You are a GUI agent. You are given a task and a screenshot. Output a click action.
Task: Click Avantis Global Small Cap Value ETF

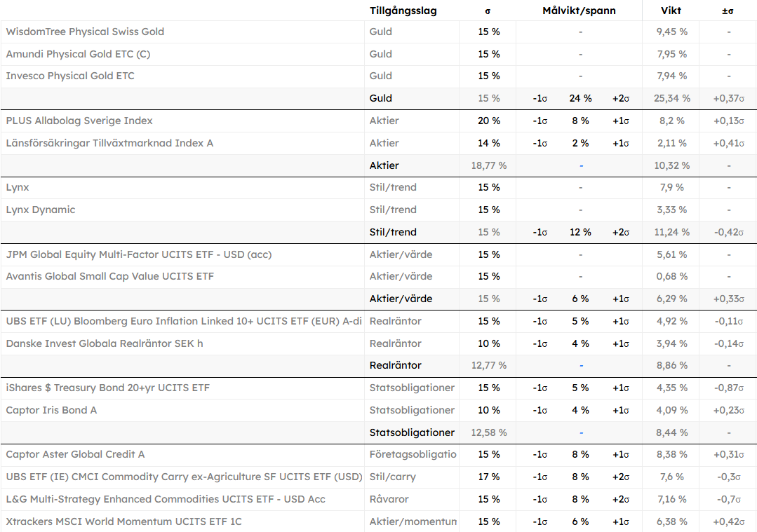[110, 276]
